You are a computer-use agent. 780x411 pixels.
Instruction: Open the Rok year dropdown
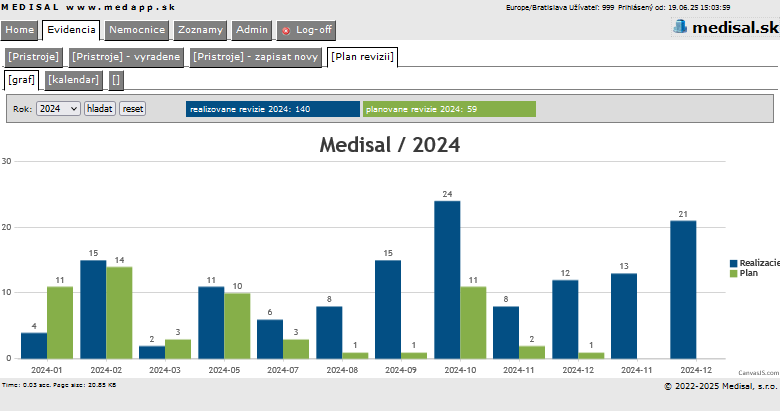click(x=58, y=108)
